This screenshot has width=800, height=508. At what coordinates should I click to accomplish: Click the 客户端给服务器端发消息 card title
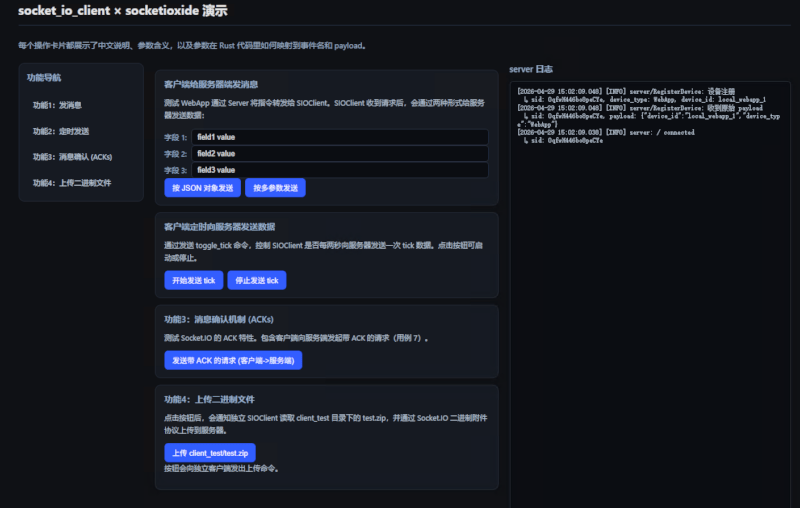(211, 84)
